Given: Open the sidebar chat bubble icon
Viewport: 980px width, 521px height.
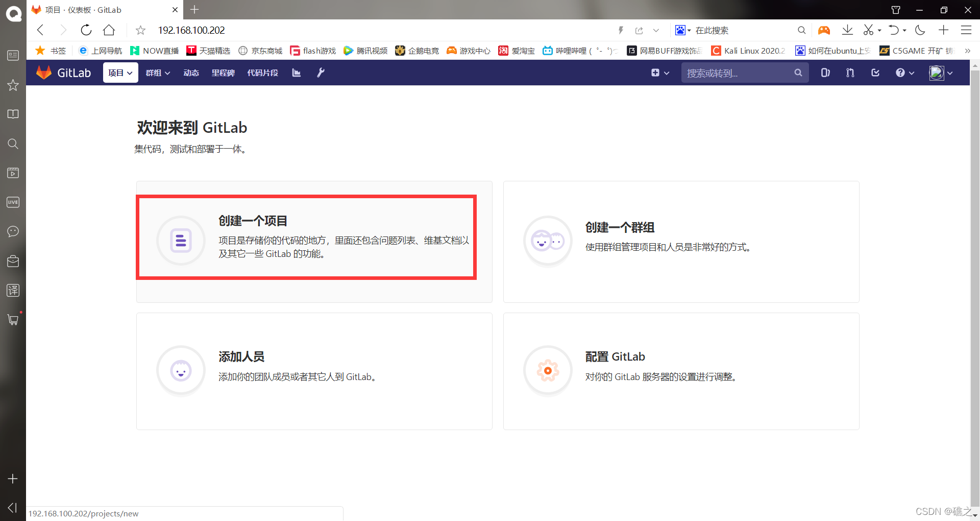Looking at the screenshot, I should pos(13,231).
